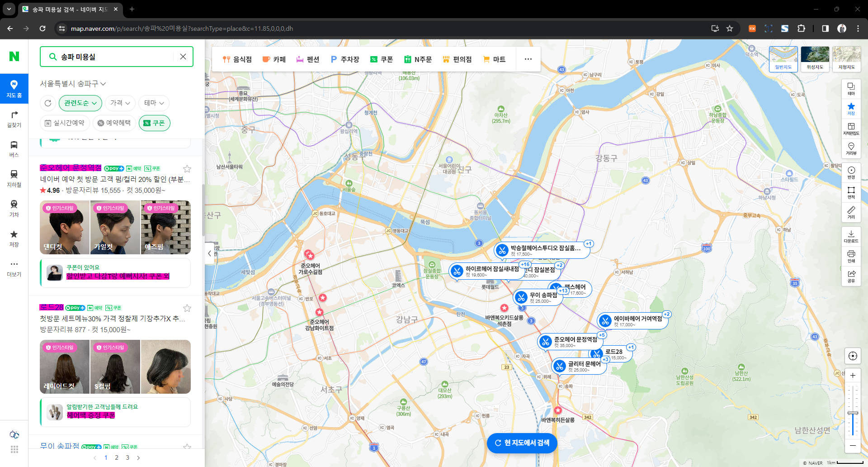Open the 로드28 listing title
The height and width of the screenshot is (467, 868).
pos(52,307)
